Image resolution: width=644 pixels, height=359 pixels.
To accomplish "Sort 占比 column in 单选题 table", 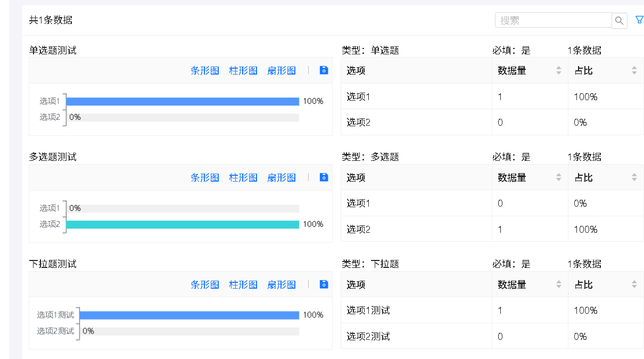I will pos(634,70).
